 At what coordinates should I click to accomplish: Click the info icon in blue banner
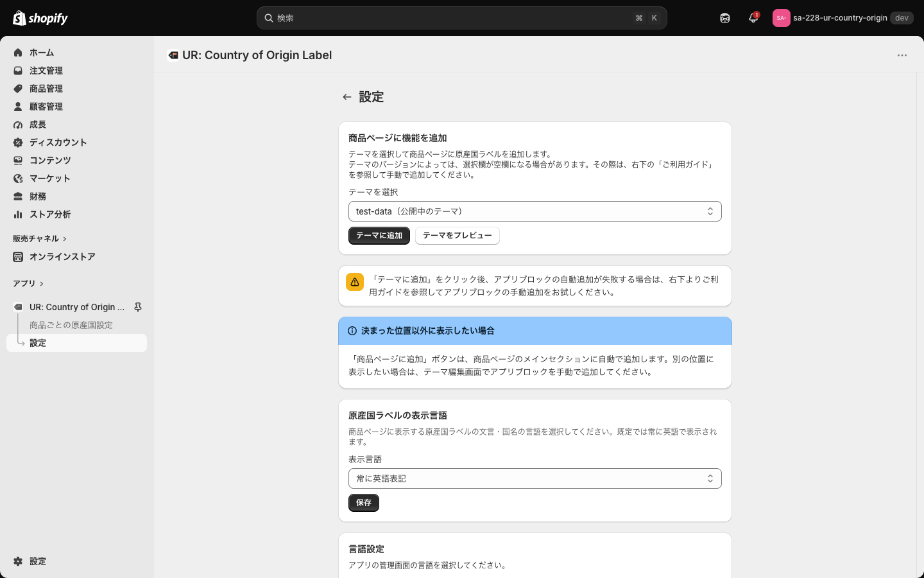coord(352,331)
